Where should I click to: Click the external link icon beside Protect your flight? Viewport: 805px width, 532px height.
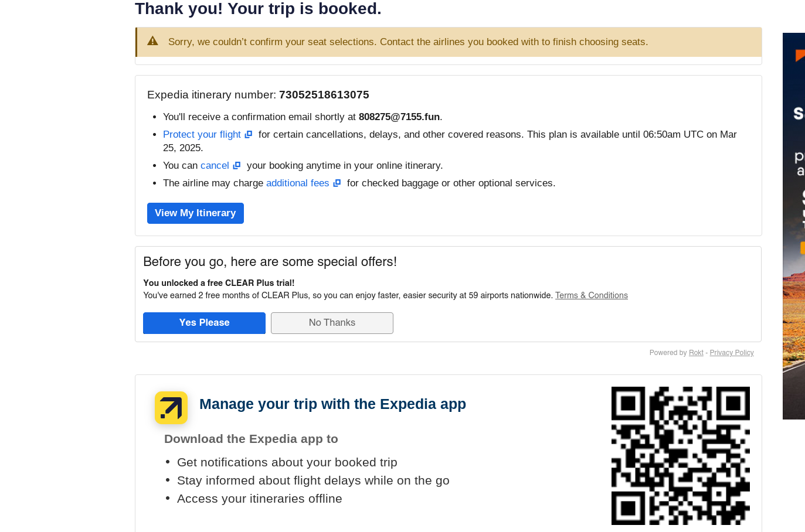click(249, 135)
